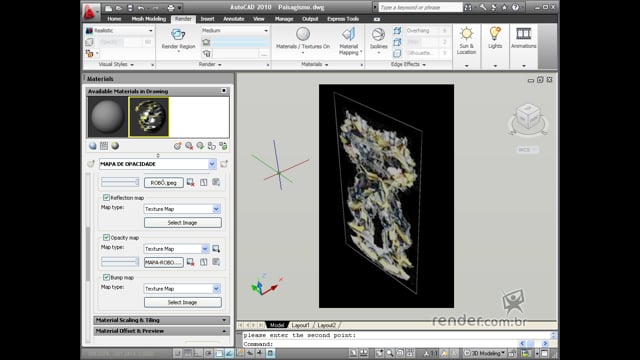Switch to the Annotate ribbon tab
This screenshot has height=360, width=640.
tap(233, 19)
